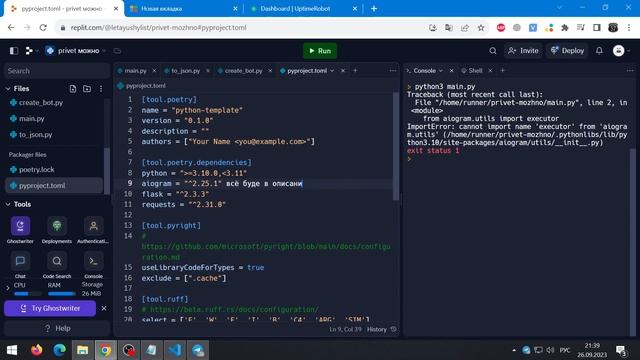
Task: Switch to Dashboard UptimeRobot browser tab
Action: (295, 9)
